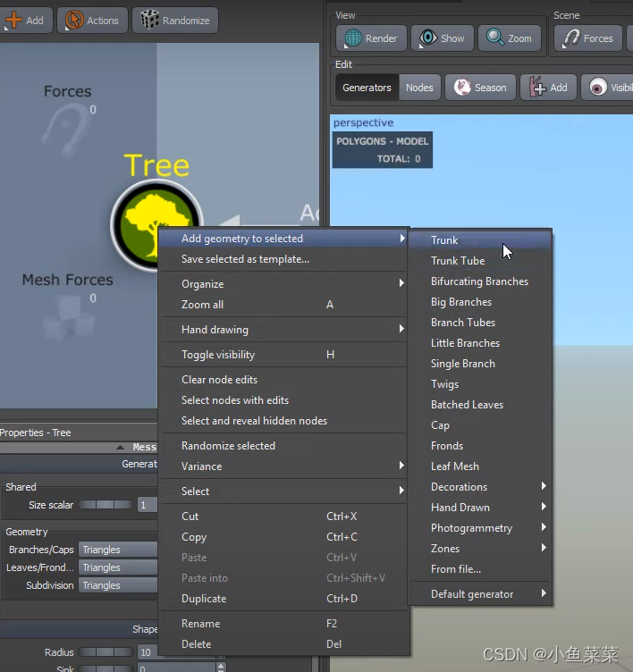Click Save selected as template...
Image resolution: width=633 pixels, height=672 pixels.
tap(283, 259)
